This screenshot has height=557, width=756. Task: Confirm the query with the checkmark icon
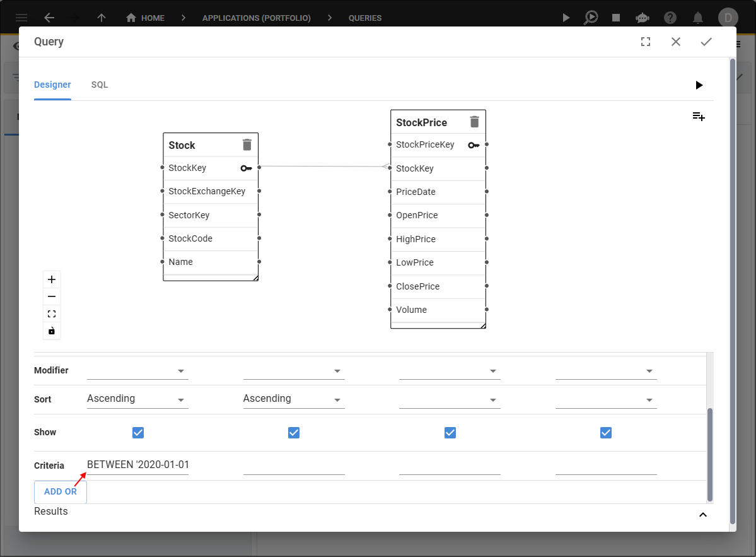(706, 42)
